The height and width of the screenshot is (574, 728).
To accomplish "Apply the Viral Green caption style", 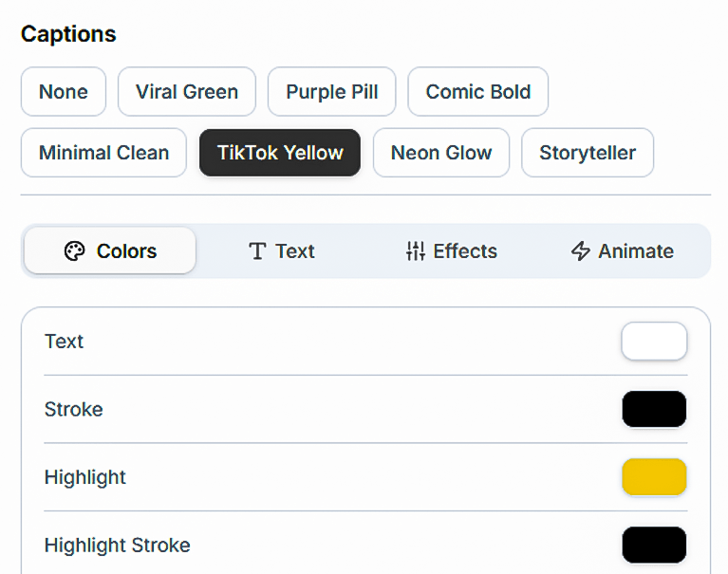I will tap(187, 92).
